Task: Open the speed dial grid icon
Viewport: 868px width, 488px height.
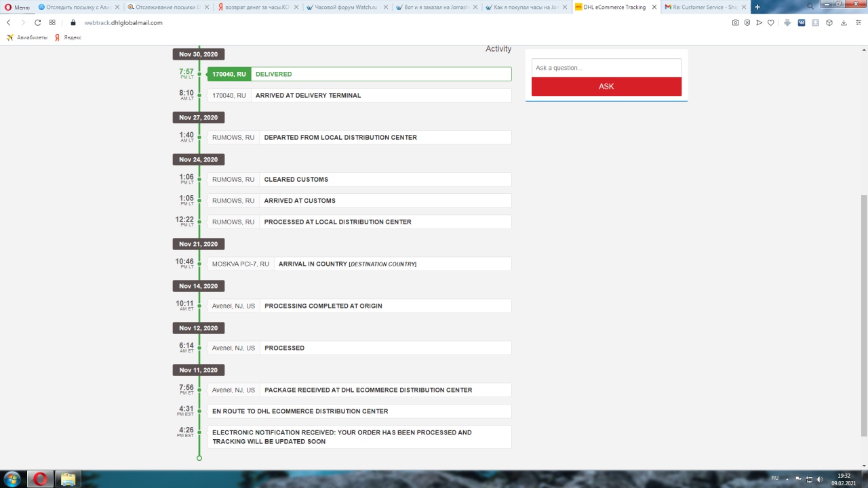Action: [52, 22]
